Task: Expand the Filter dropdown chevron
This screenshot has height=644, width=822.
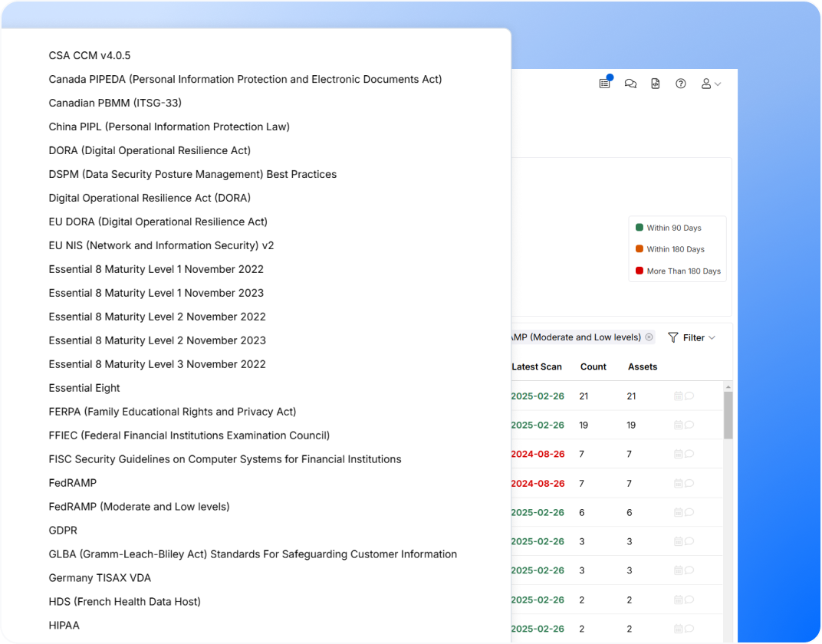Action: click(x=712, y=337)
